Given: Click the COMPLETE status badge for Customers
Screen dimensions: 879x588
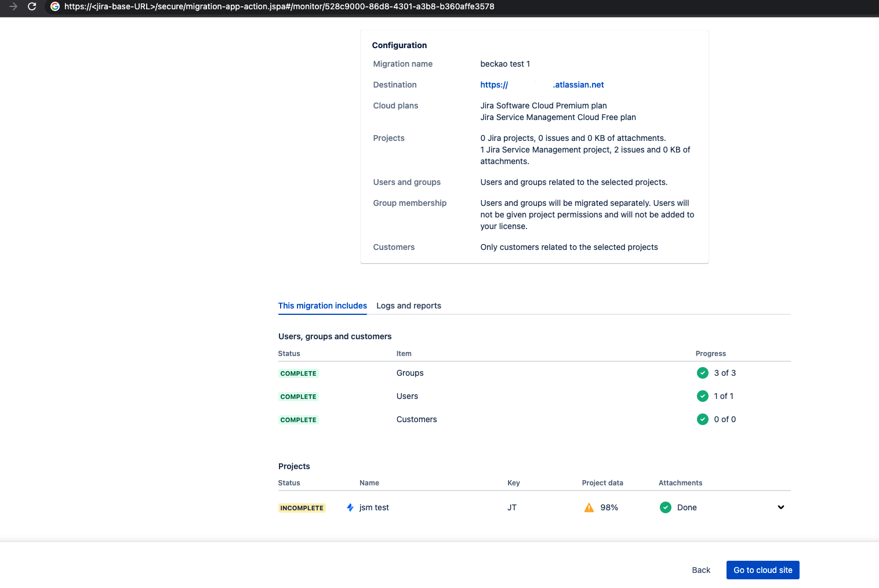Looking at the screenshot, I should click(299, 420).
